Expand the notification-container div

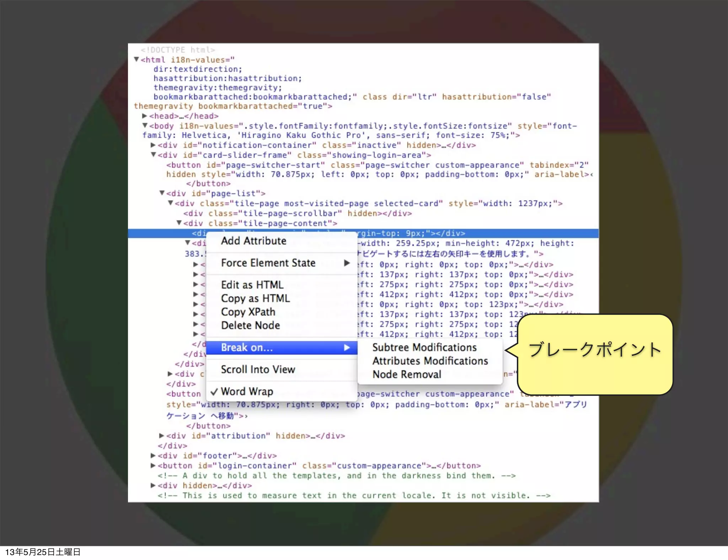click(x=153, y=145)
